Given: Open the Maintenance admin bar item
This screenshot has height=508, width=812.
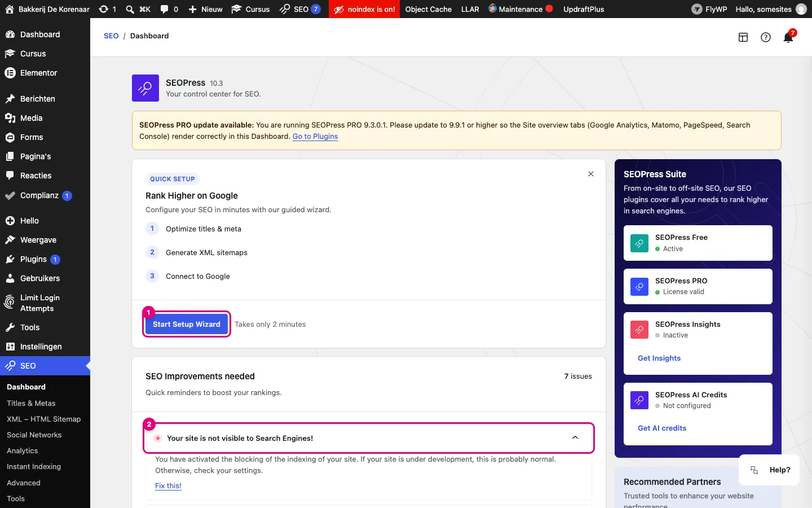Looking at the screenshot, I should pos(520,9).
